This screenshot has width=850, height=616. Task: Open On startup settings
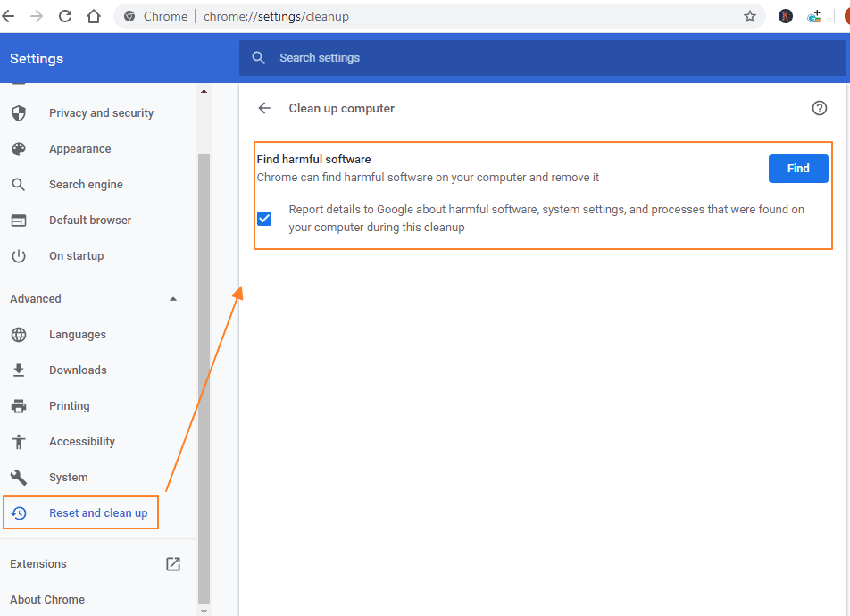pyautogui.click(x=76, y=256)
